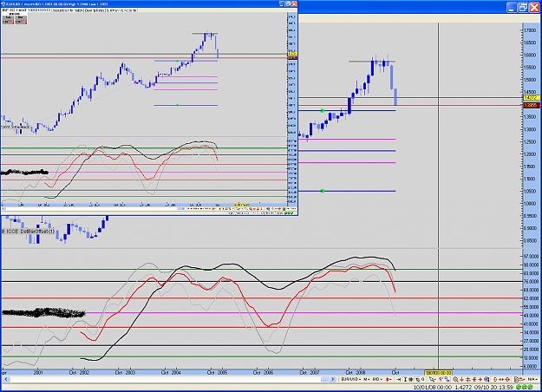
Task: Open the M timeframe dropdown
Action: [367, 379]
